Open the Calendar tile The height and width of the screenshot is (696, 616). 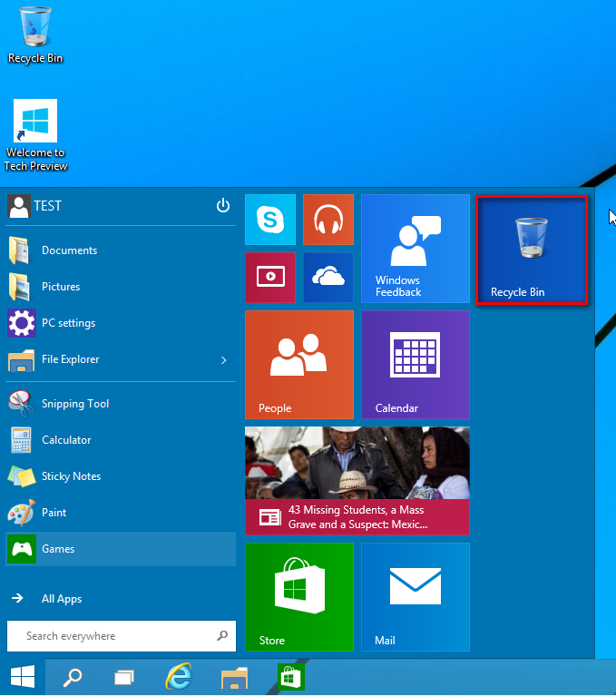[416, 365]
